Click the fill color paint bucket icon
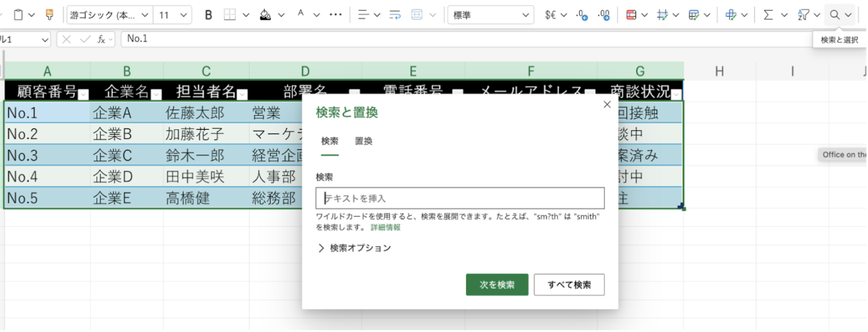Viewport: 868px width, 332px height. coord(265,15)
